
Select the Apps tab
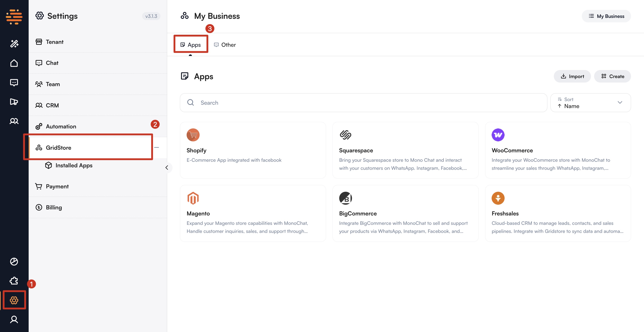pyautogui.click(x=191, y=45)
